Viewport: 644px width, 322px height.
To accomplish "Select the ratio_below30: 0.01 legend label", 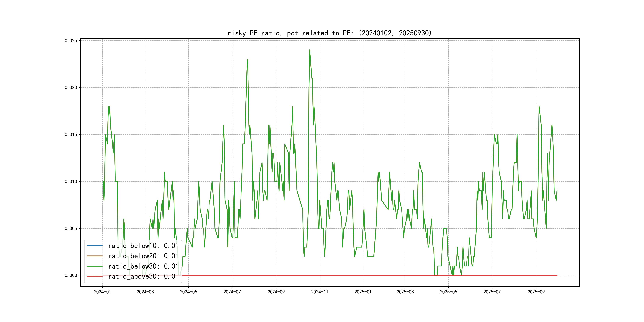I will (143, 266).
